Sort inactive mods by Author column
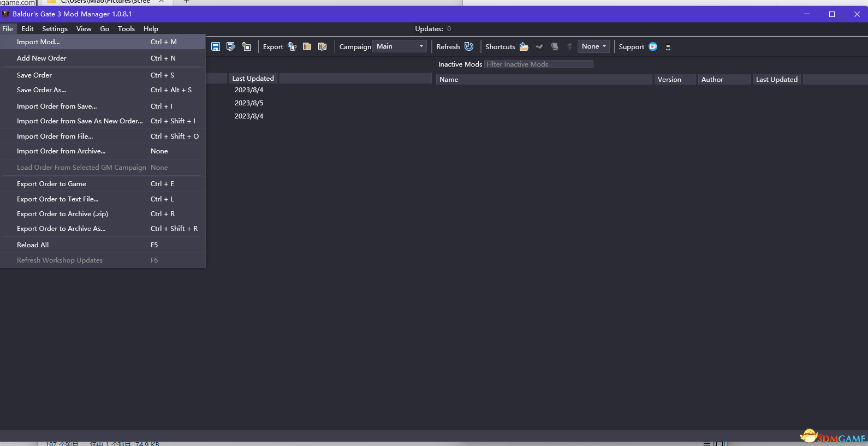The height and width of the screenshot is (446, 868). click(x=712, y=80)
